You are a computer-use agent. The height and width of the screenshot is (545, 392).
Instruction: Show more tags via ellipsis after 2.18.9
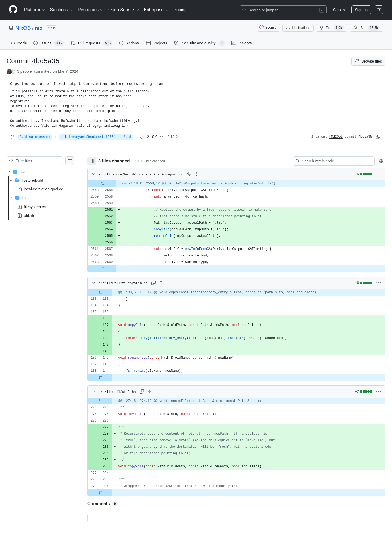(162, 137)
